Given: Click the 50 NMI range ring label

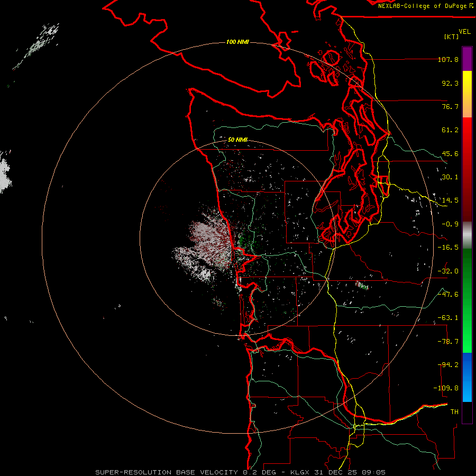Looking at the screenshot, I should (x=237, y=140).
